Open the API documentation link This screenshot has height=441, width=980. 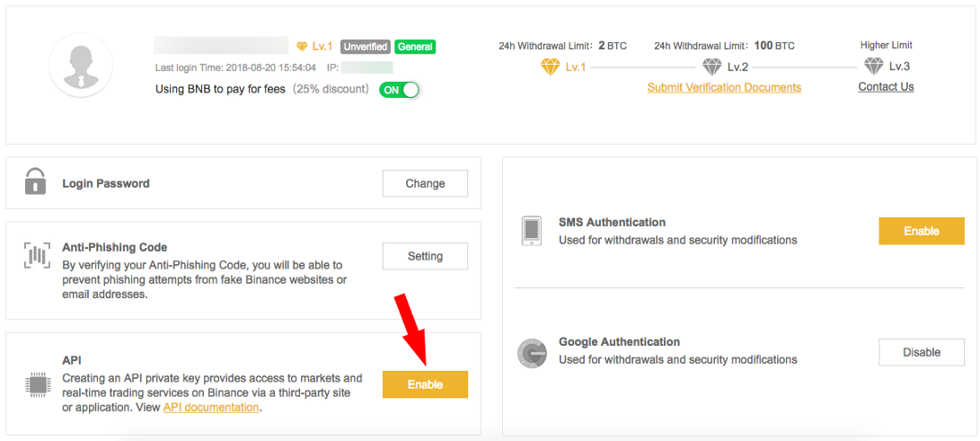pyautogui.click(x=211, y=407)
